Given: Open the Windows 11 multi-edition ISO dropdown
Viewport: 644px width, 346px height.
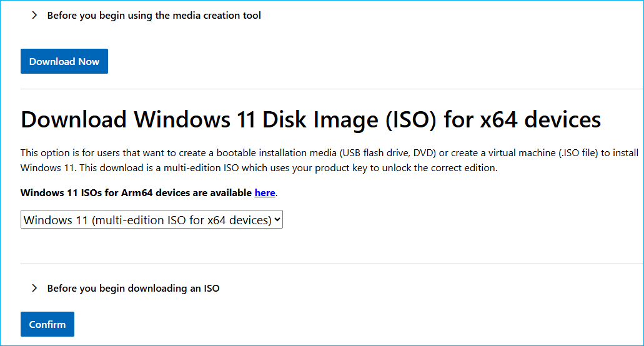Looking at the screenshot, I should tap(152, 220).
